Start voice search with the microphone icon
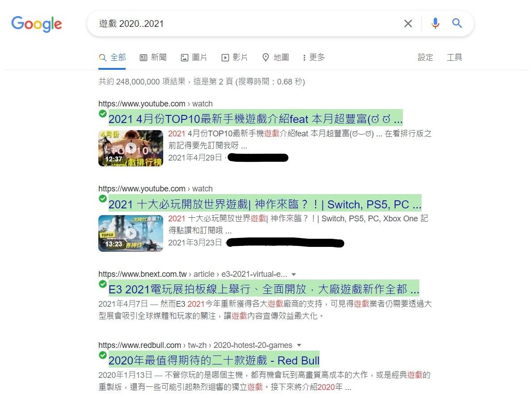This screenshot has height=398, width=532. click(x=435, y=23)
